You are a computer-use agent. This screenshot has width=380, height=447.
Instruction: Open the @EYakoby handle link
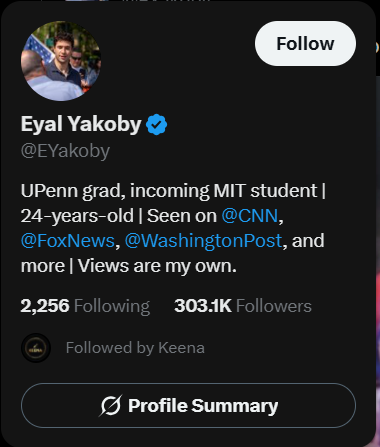pos(65,151)
